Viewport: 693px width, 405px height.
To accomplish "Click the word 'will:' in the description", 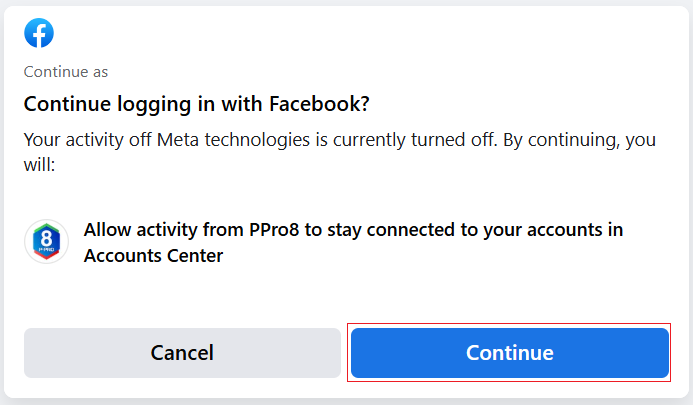I will click(39, 162).
